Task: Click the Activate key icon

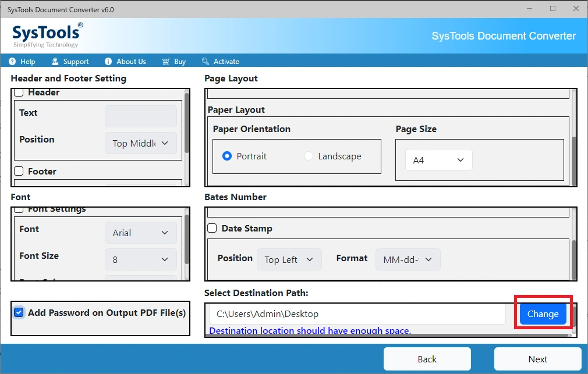Action: pyautogui.click(x=206, y=62)
